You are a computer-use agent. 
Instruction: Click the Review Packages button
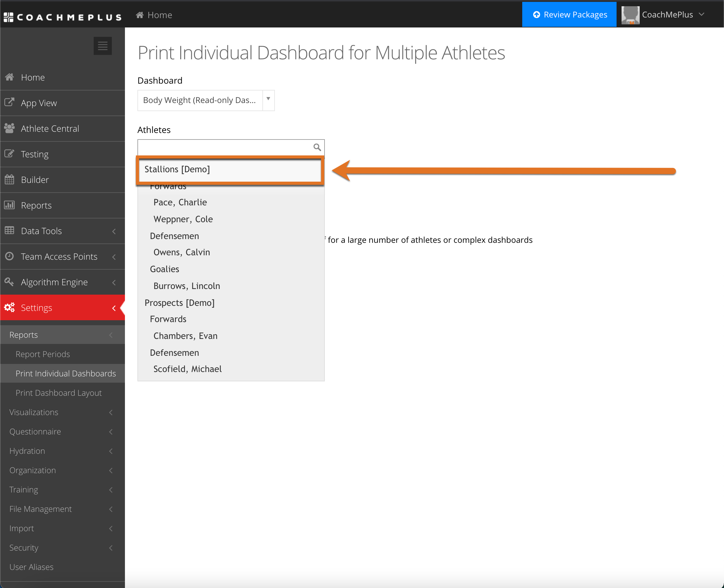(569, 15)
